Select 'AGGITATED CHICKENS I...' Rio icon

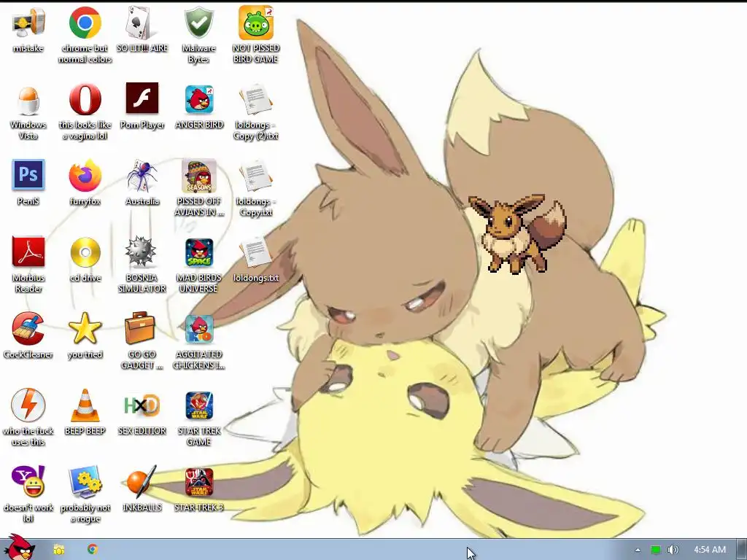(199, 329)
